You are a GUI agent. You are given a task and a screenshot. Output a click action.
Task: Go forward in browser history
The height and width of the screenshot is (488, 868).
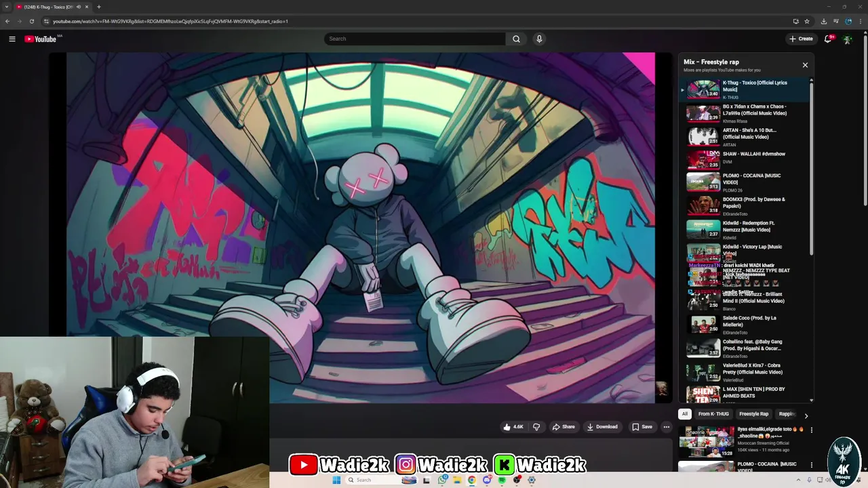pyautogui.click(x=19, y=21)
